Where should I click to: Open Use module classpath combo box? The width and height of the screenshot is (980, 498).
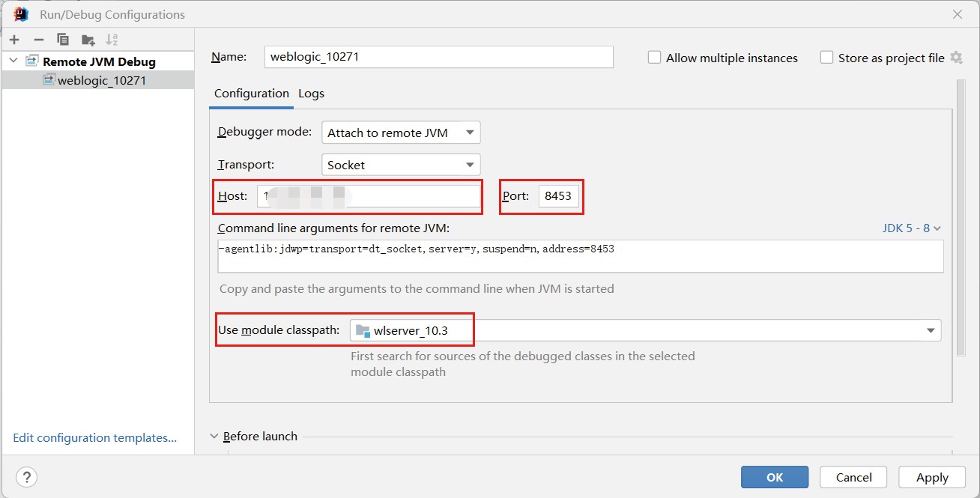(x=645, y=330)
